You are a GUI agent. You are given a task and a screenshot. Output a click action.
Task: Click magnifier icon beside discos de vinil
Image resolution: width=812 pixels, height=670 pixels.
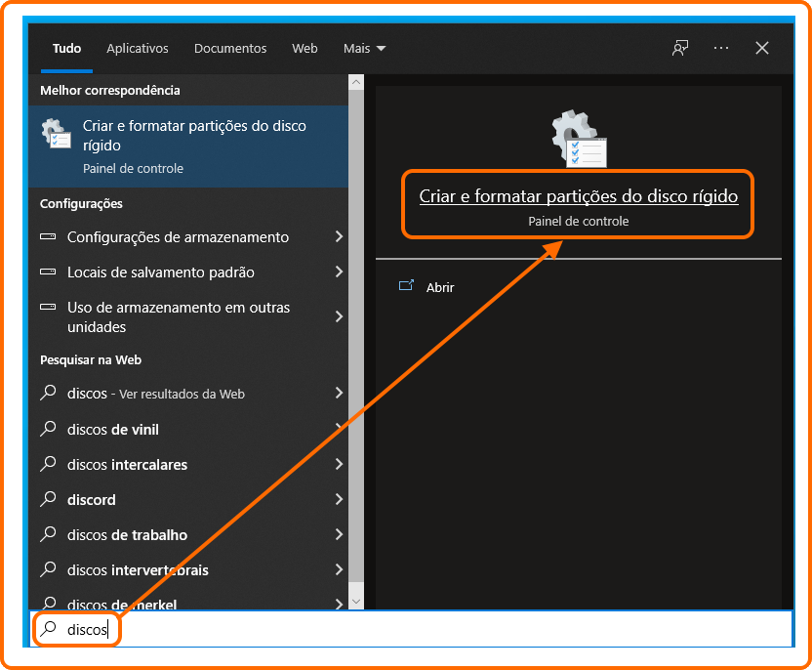48,429
